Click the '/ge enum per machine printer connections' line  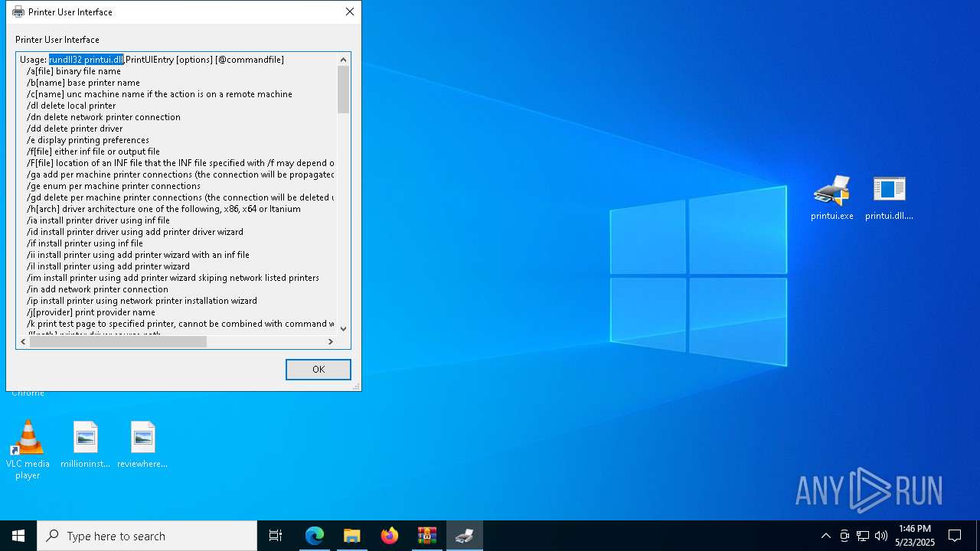(x=113, y=186)
